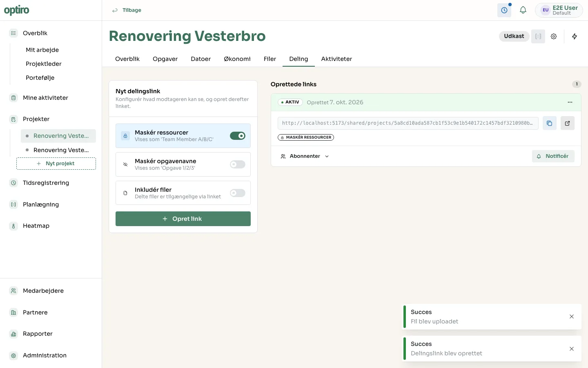This screenshot has width=588, height=368.
Task: Switch to the Datoer tab
Action: (x=201, y=59)
